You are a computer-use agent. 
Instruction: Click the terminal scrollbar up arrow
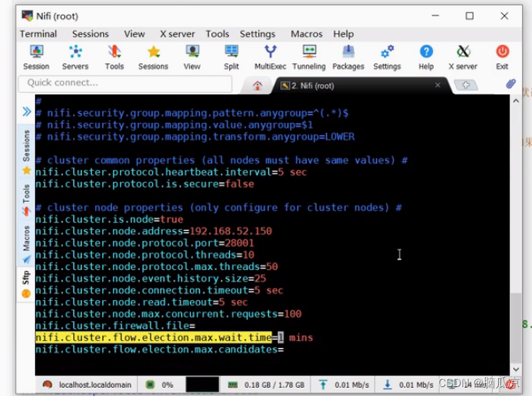[x=516, y=101]
